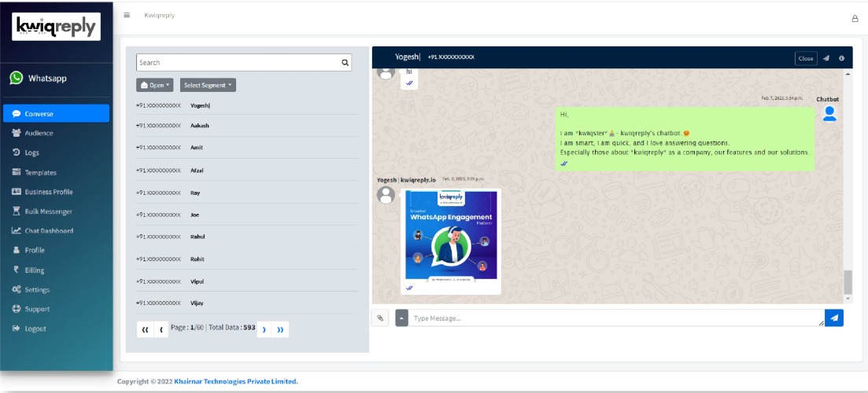Click the paperclip attachment button
Image resolution: width=868 pixels, height=393 pixels.
pos(380,318)
